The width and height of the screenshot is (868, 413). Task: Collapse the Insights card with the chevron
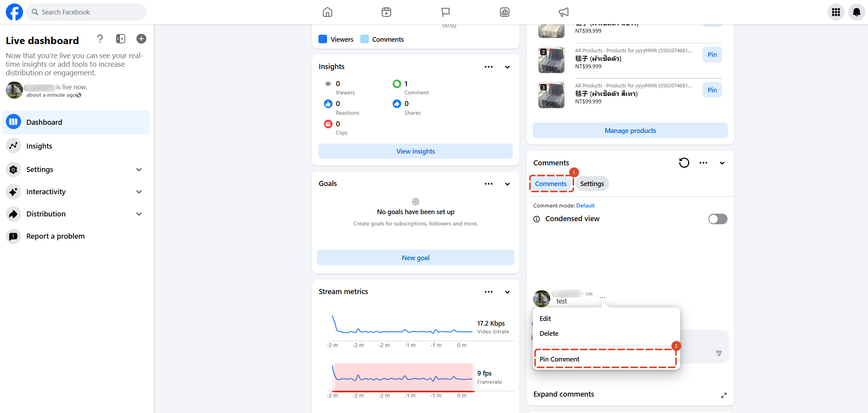tap(507, 67)
